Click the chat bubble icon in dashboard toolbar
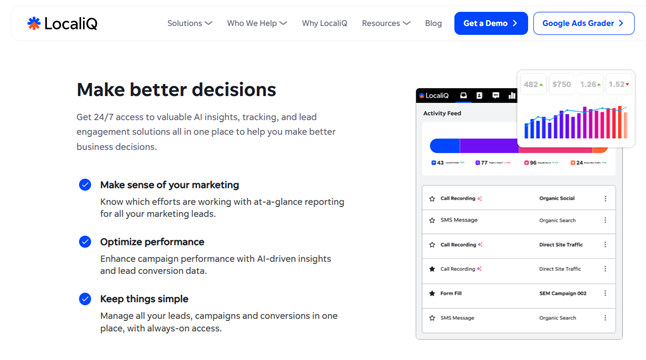The width and height of the screenshot is (646, 360). coord(496,96)
